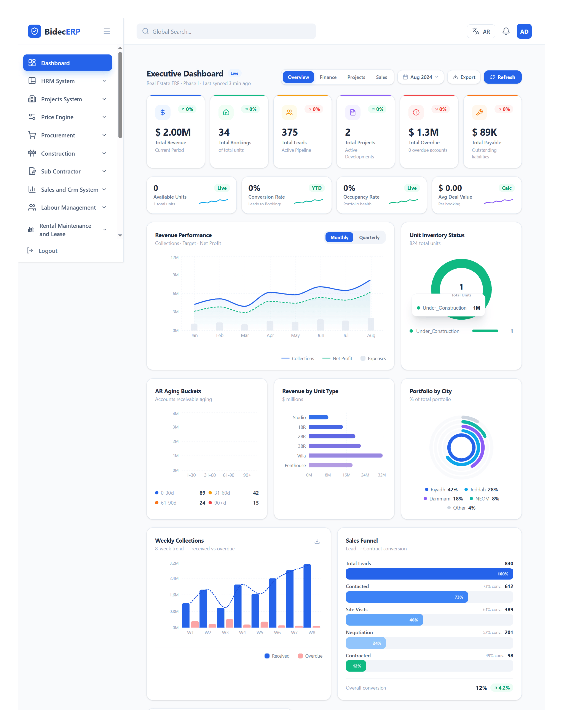
Task: Switch revenue chart to Quarterly view
Action: pyautogui.click(x=369, y=237)
